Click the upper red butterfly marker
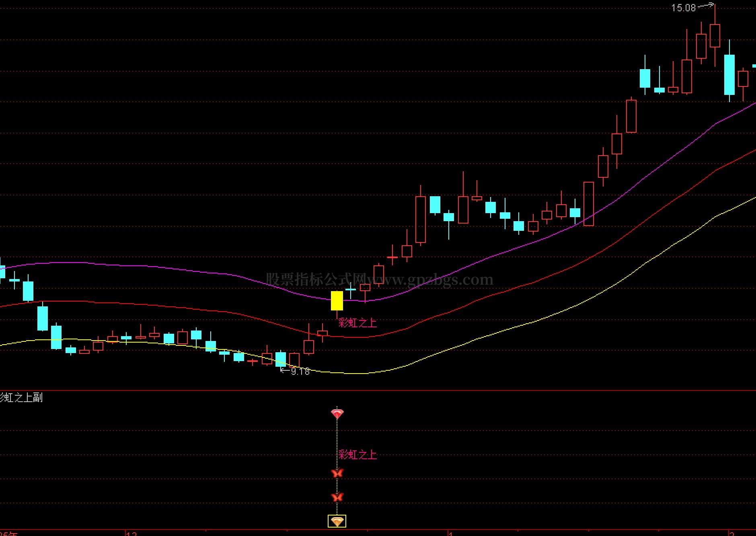 click(x=337, y=473)
